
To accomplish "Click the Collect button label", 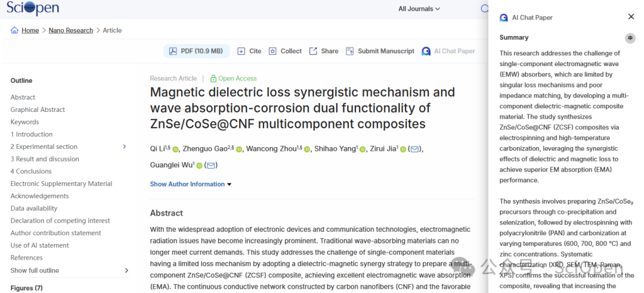I will click(x=291, y=51).
